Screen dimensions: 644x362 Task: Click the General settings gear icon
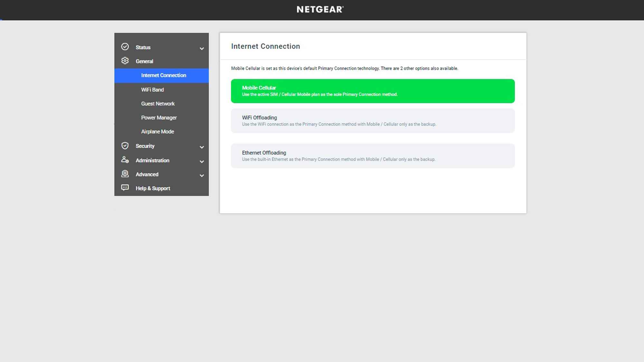tap(126, 61)
